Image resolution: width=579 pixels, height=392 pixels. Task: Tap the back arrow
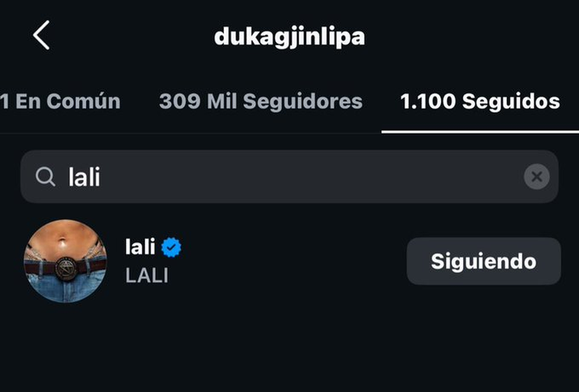pyautogui.click(x=41, y=36)
